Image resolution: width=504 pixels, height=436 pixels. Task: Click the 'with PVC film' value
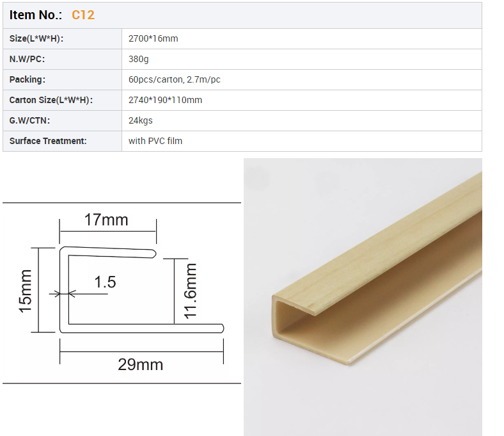[155, 141]
